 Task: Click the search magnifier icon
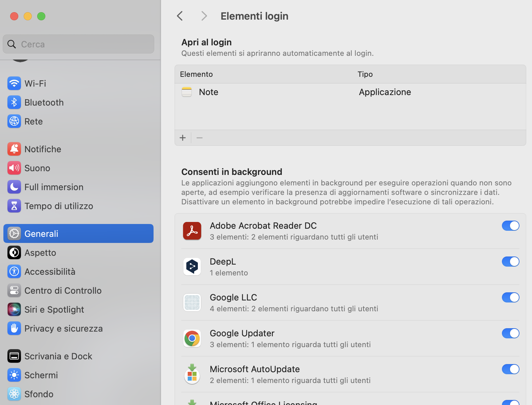[x=11, y=44]
